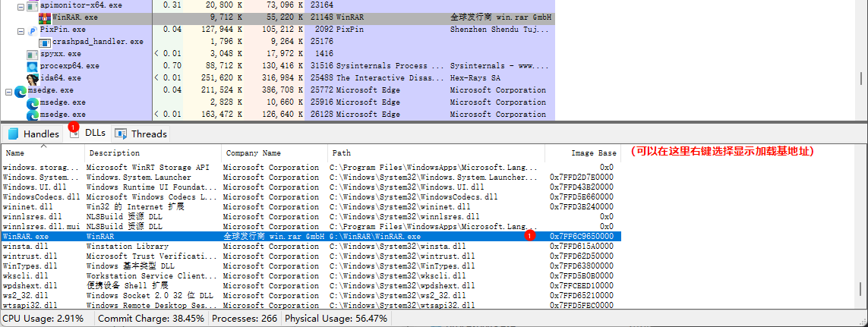Click the crashpad_handler.exe process icon

pos(45,42)
